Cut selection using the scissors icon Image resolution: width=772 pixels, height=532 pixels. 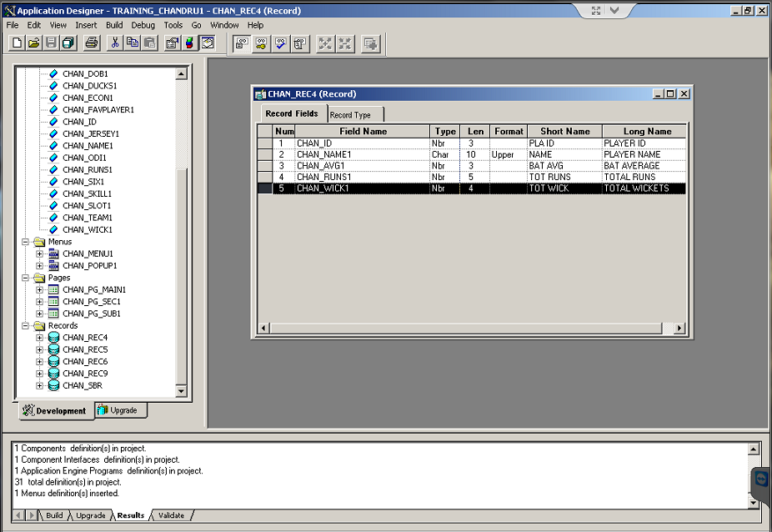(115, 43)
